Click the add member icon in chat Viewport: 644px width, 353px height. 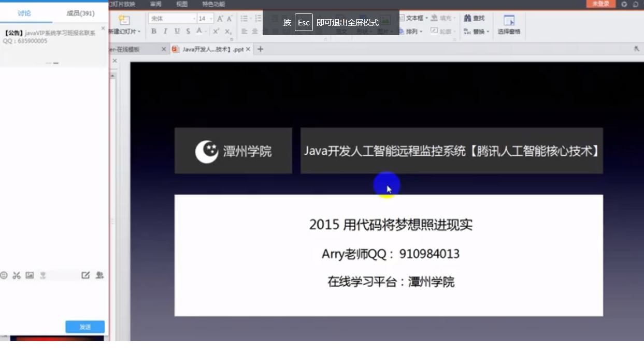pyautogui.click(x=100, y=275)
